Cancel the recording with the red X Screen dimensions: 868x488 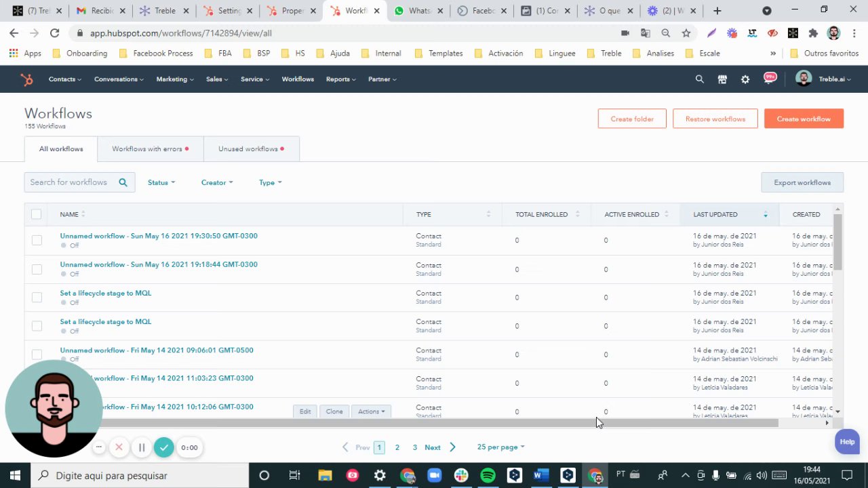(119, 447)
